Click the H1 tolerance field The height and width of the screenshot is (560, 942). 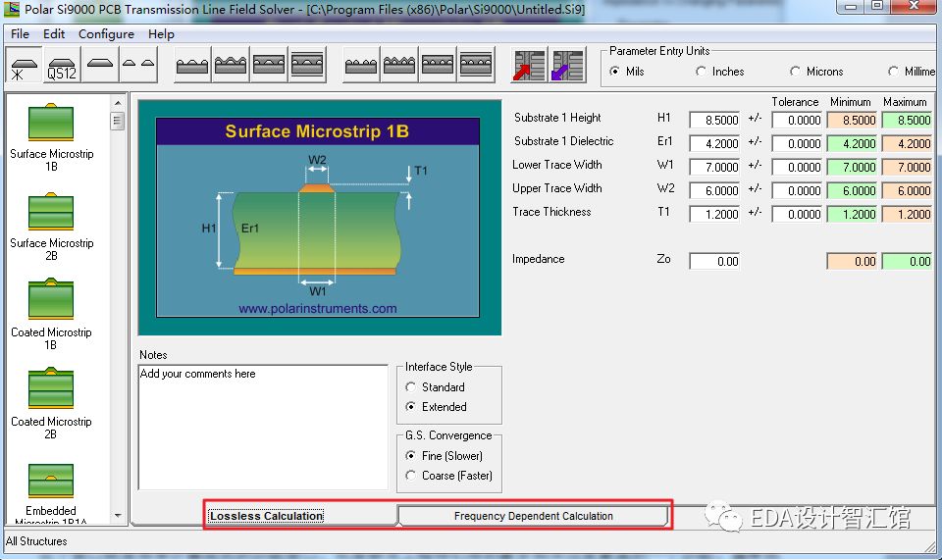pos(797,120)
